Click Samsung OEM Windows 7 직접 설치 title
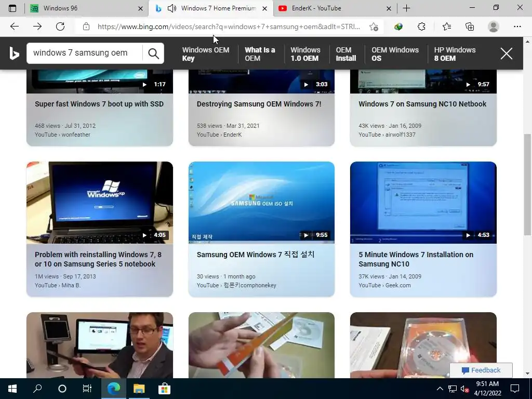 click(256, 255)
